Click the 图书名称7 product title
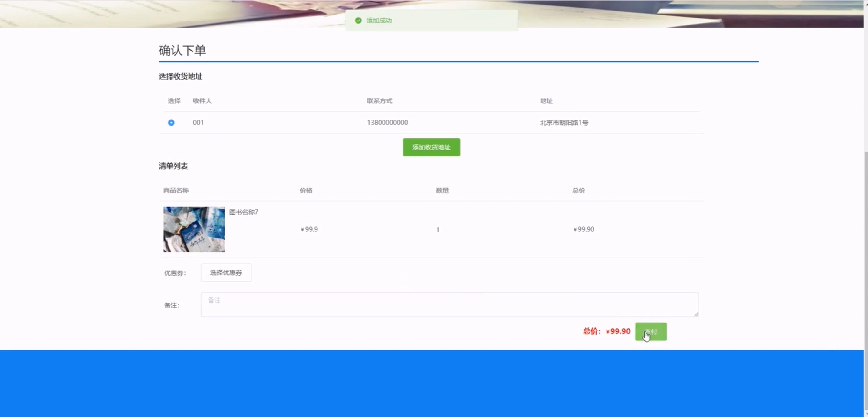The height and width of the screenshot is (417, 868). coord(244,212)
